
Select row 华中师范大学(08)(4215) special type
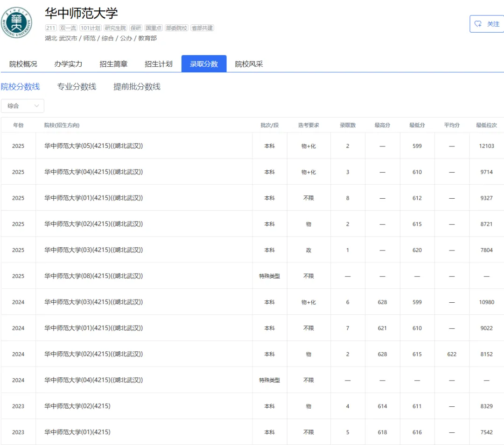point(252,276)
